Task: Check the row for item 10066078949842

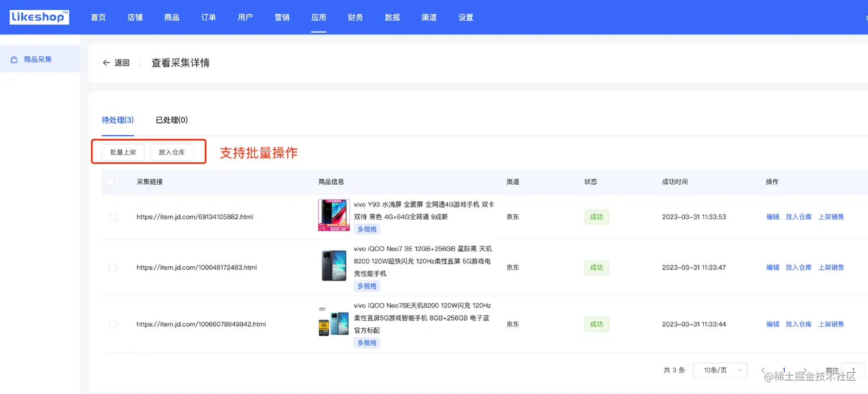Action: click(113, 324)
